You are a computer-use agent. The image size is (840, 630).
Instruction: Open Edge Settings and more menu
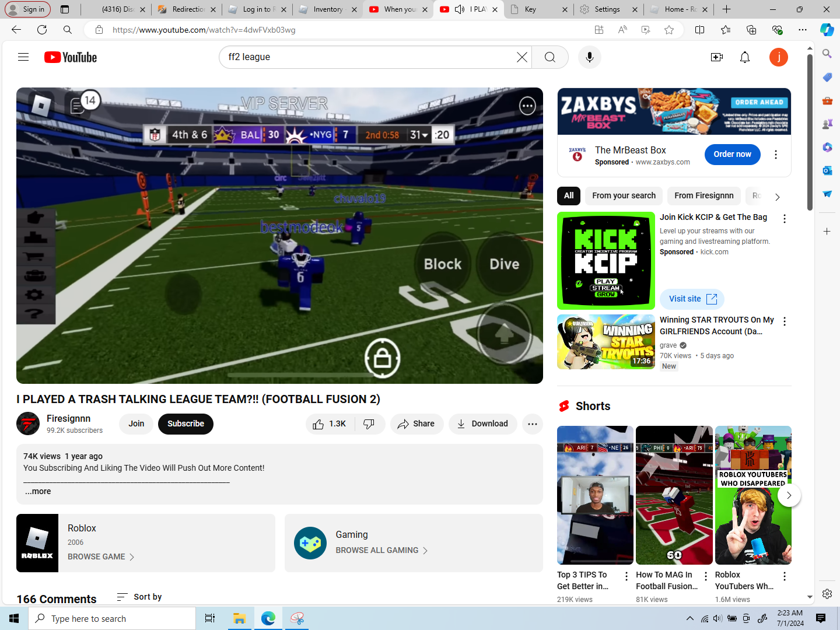[x=803, y=30]
